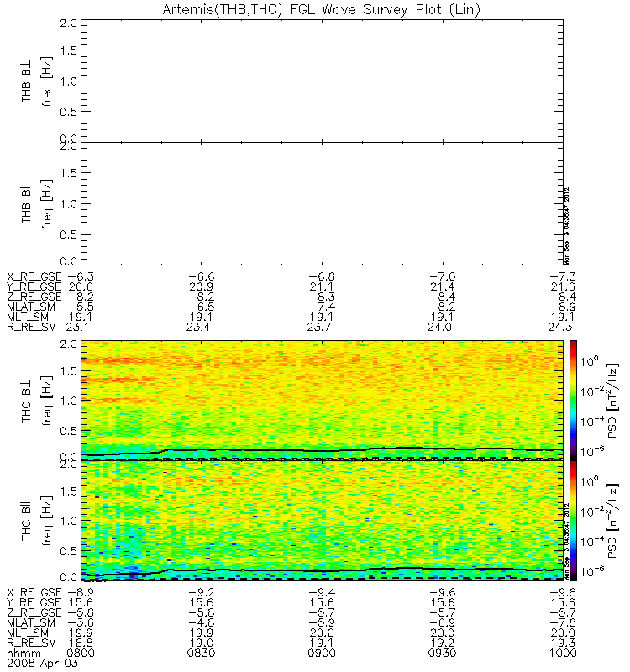Click the "0800" time tick label
This screenshot has height=672, width=630.
[81, 654]
